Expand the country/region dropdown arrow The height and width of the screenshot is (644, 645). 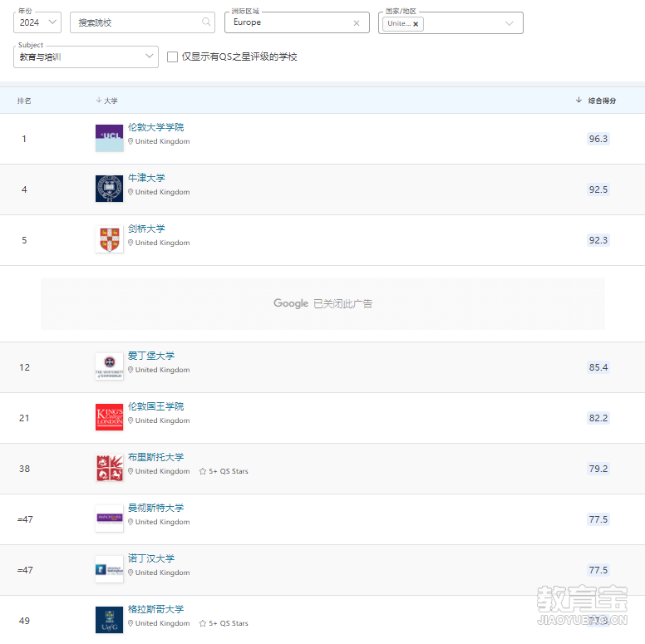coord(509,23)
